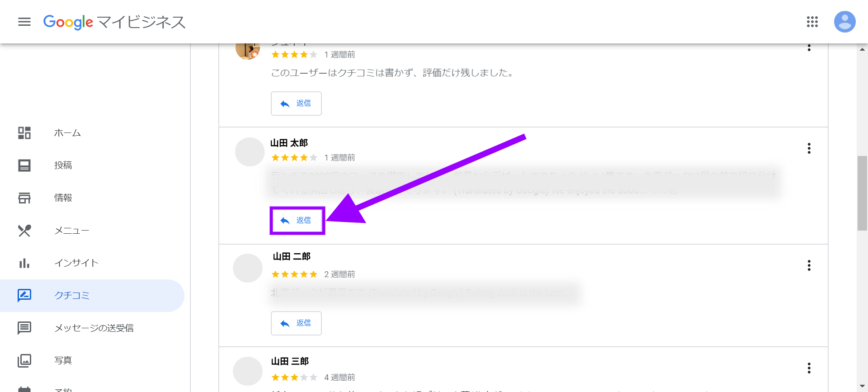This screenshot has height=392, width=868.
Task: Open メッセージの送受信 in sidebar
Action: coord(92,328)
